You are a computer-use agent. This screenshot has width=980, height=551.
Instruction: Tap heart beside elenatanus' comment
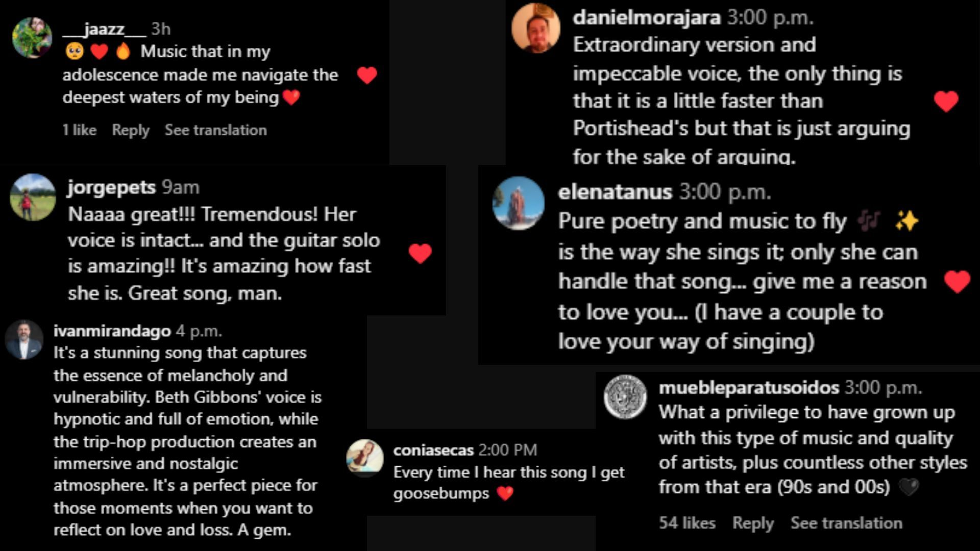[x=957, y=282]
